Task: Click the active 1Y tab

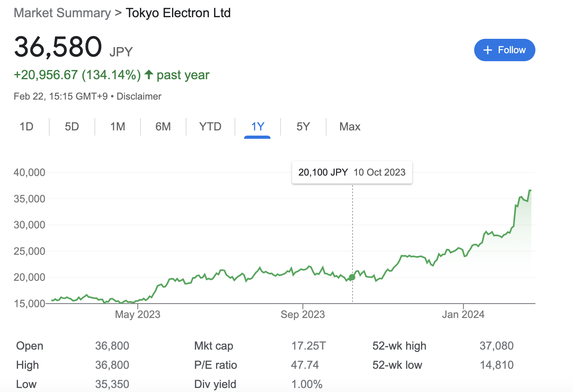Action: (x=258, y=127)
